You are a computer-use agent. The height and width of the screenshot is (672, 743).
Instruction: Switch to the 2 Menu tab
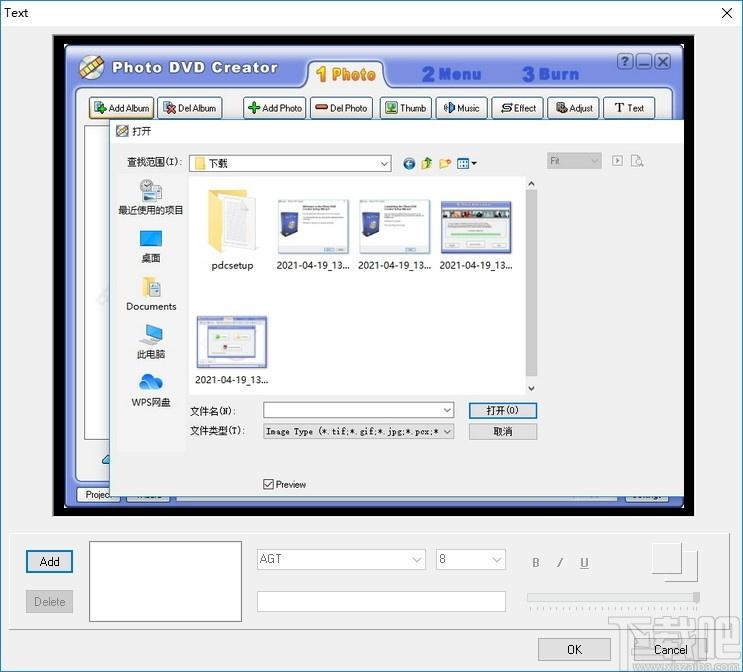pos(451,74)
